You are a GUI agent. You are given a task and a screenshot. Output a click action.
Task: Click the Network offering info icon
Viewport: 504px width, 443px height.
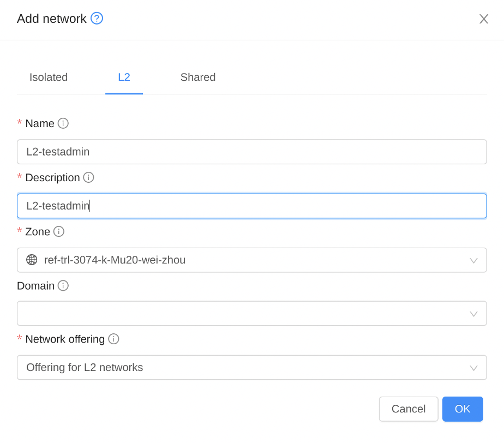113,338
